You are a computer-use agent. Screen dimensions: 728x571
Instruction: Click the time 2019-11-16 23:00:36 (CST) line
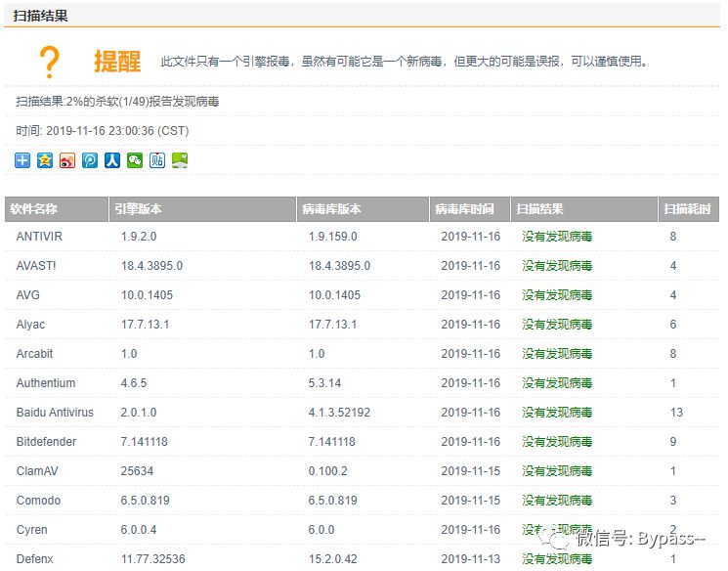tap(103, 131)
